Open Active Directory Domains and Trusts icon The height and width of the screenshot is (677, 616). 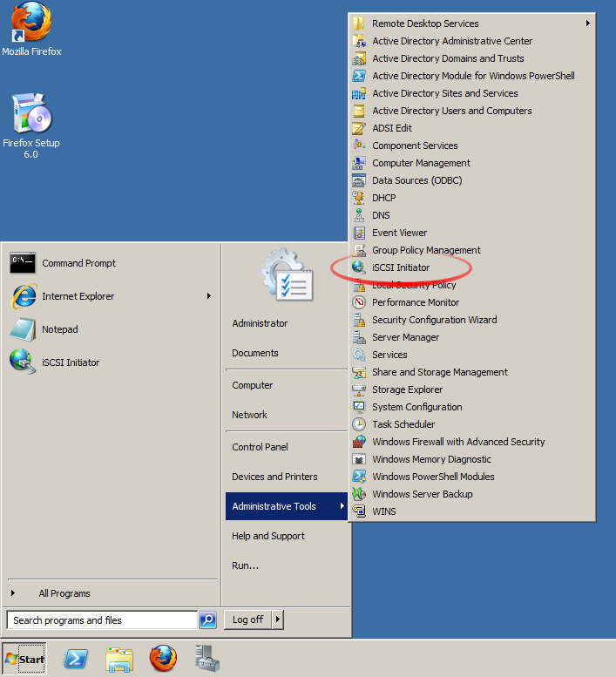pyautogui.click(x=359, y=58)
